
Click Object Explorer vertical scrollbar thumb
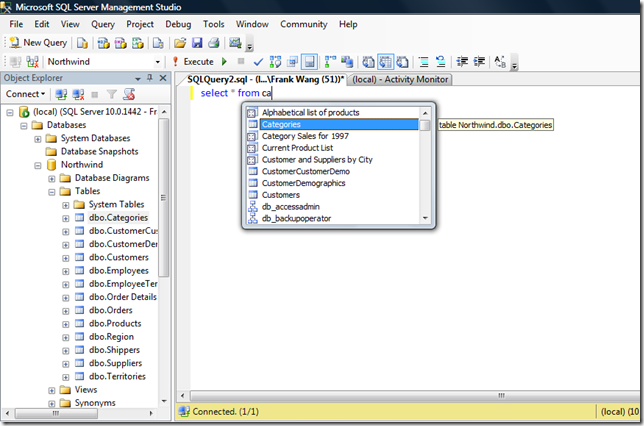[x=163, y=197]
